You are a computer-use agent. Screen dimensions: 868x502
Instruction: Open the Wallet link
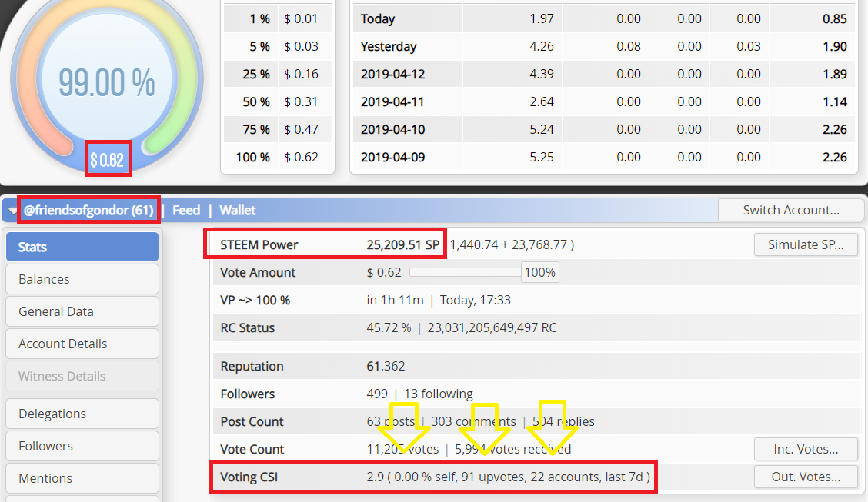[238, 210]
